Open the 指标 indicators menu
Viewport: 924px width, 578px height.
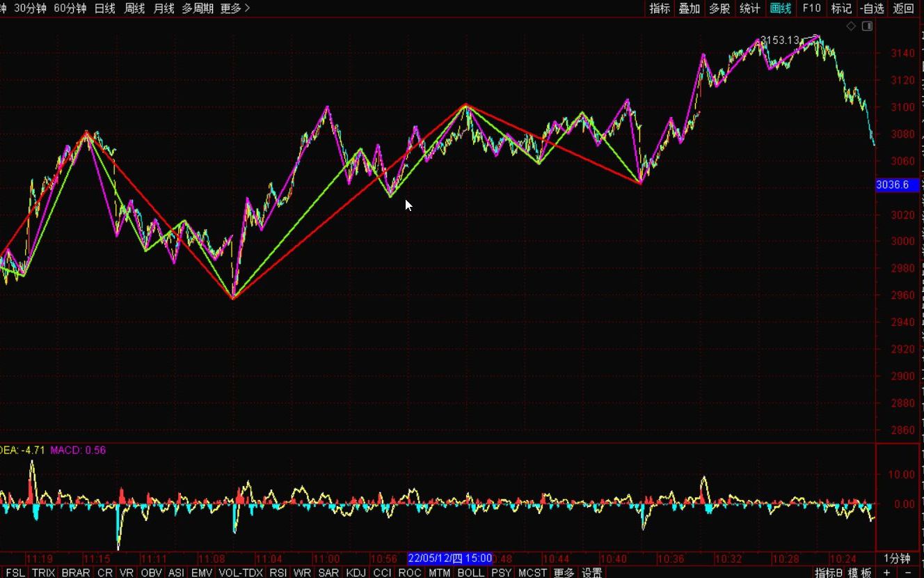[660, 8]
